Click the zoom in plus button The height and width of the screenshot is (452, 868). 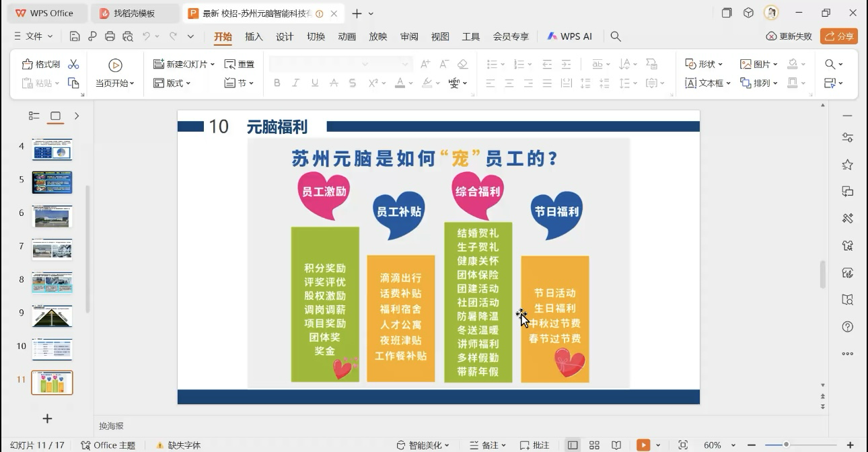(851, 445)
